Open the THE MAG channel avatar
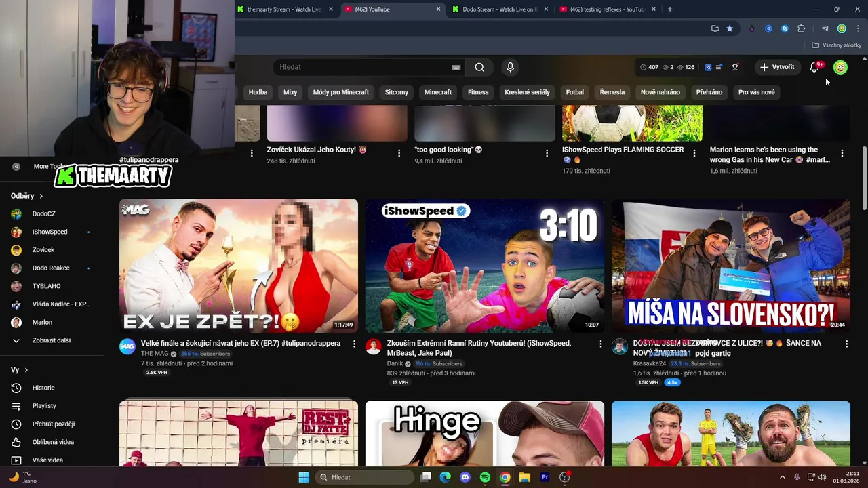The height and width of the screenshot is (488, 868). point(127,346)
